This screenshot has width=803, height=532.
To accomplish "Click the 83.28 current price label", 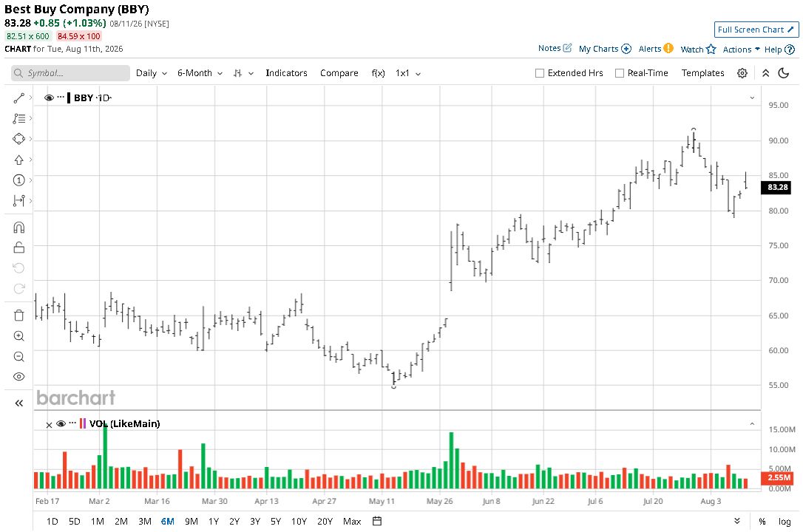I will pyautogui.click(x=777, y=187).
